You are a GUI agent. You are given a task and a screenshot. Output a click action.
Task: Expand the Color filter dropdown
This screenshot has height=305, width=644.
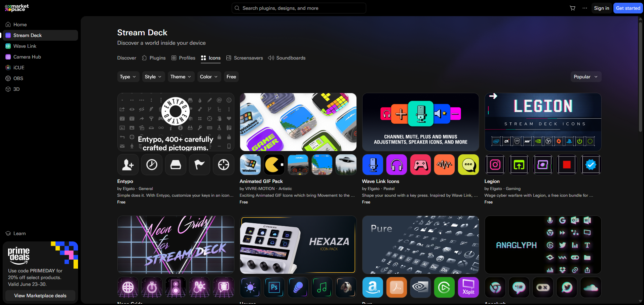click(x=209, y=77)
